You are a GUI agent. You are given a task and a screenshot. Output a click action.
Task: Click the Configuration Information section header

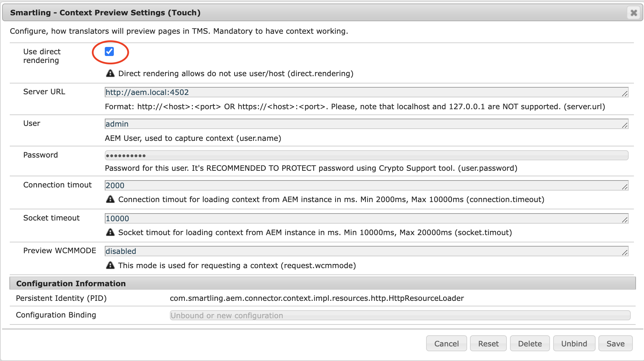tap(323, 283)
